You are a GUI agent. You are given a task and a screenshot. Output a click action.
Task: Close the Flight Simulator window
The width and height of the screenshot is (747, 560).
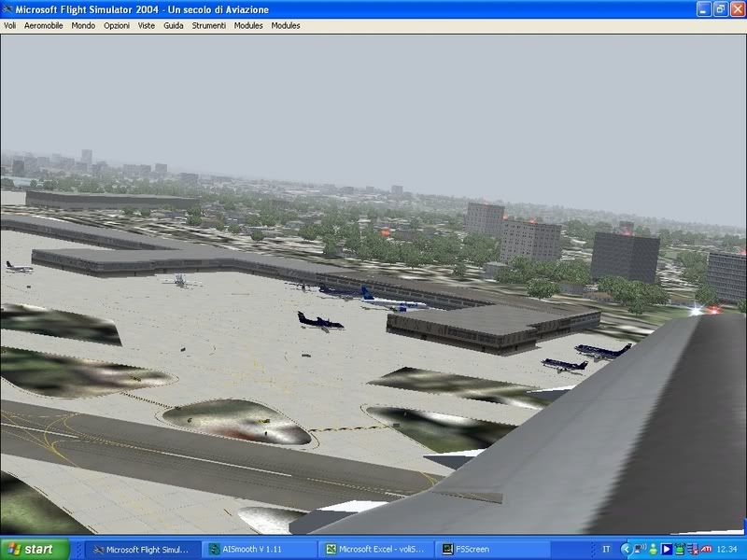738,9
